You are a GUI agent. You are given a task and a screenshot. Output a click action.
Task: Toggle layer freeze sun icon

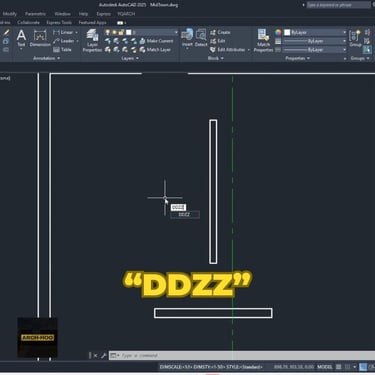(114, 32)
